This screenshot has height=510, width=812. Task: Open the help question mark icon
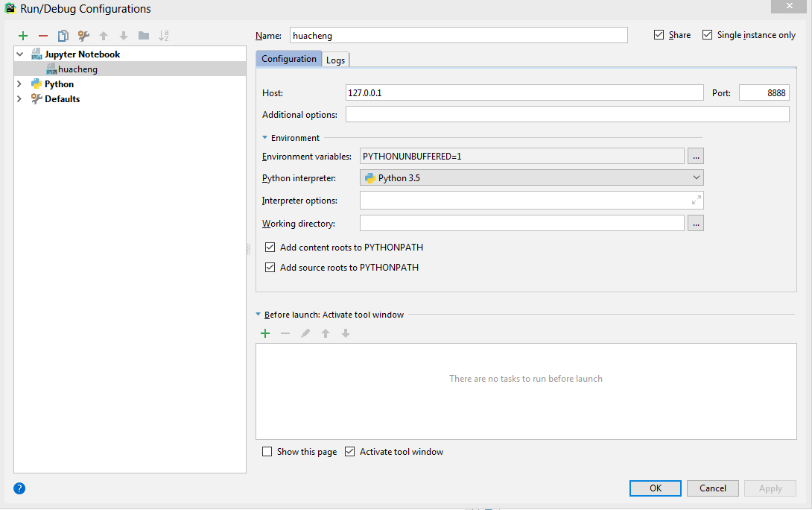tap(19, 488)
